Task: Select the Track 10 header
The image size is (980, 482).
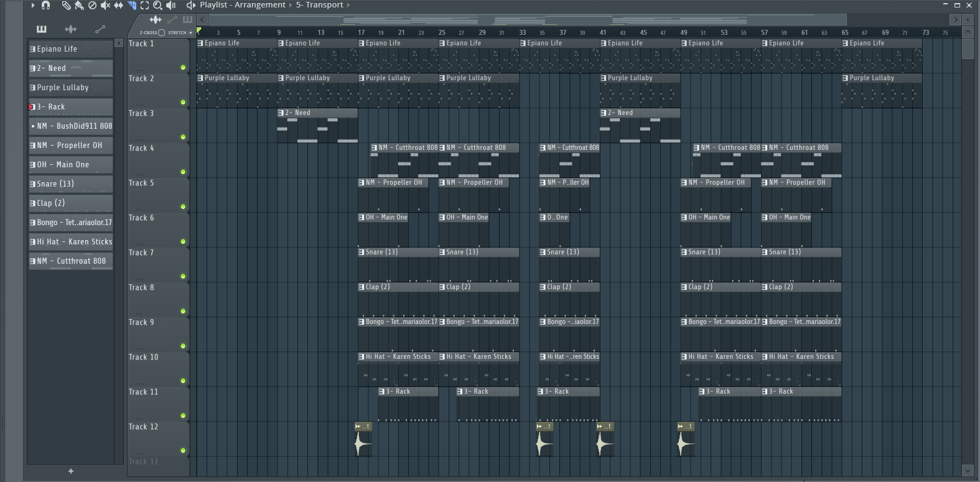Action: [x=158, y=369]
